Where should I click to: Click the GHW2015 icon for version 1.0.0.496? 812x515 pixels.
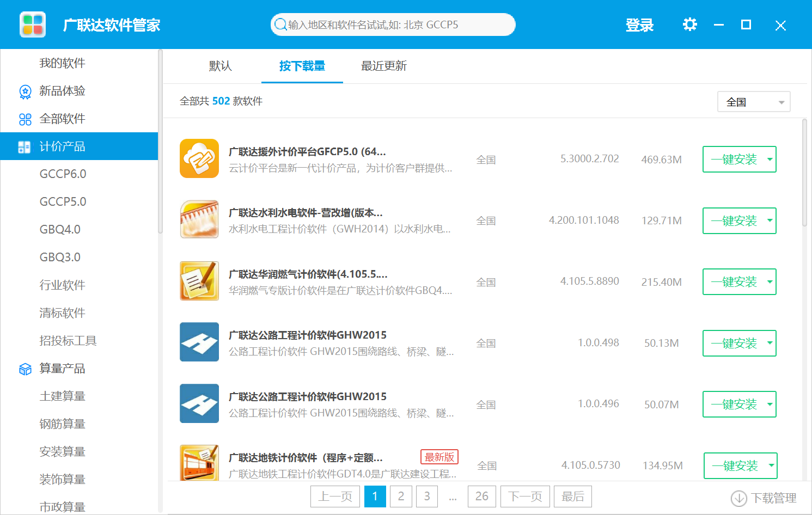tap(199, 403)
